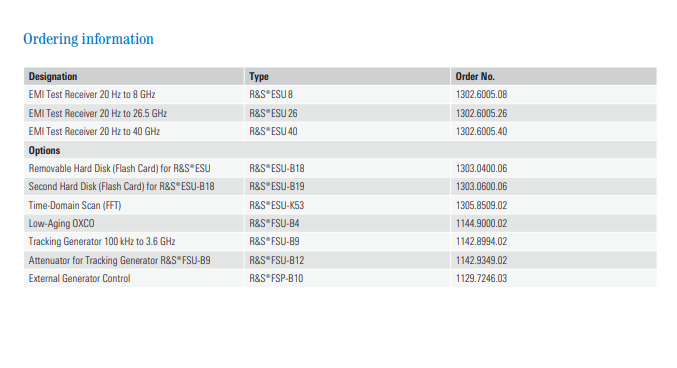Select Tracking Generator 100 kHz to 3.6 GHz

click(x=102, y=241)
